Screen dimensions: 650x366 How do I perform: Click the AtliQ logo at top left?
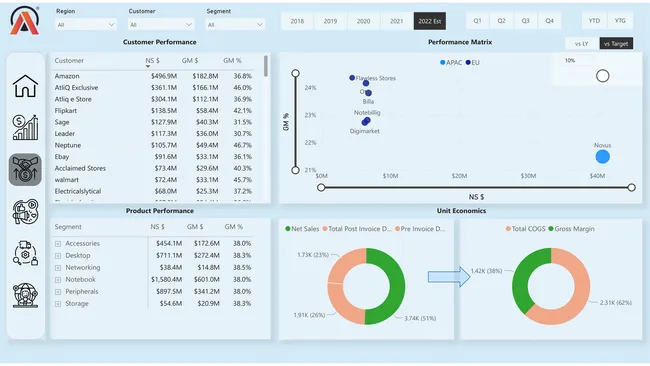24,20
